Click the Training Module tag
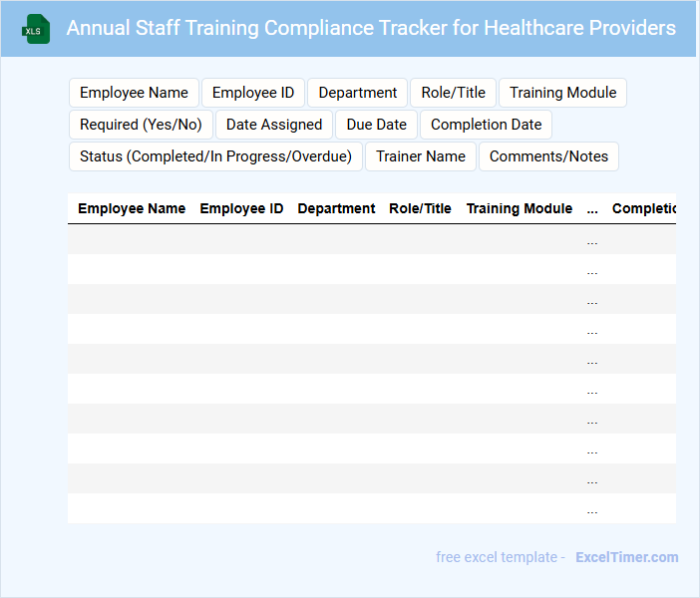 click(x=562, y=93)
